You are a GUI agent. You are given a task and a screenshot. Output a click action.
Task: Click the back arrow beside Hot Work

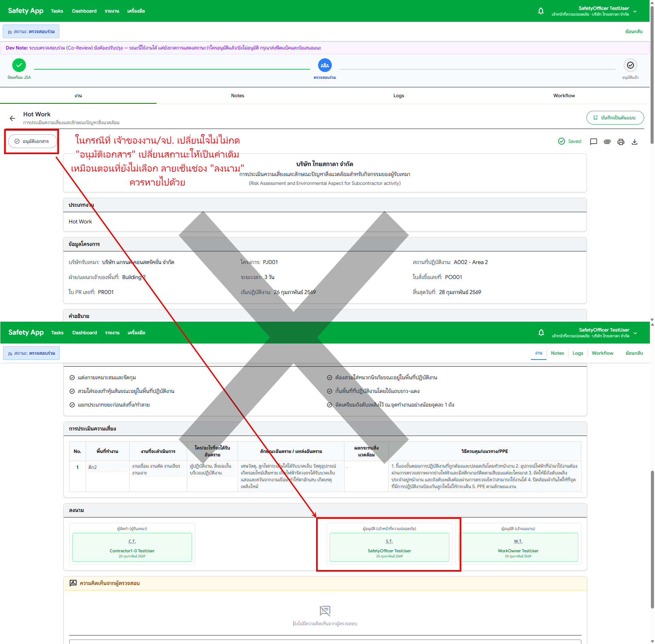pyautogui.click(x=13, y=118)
